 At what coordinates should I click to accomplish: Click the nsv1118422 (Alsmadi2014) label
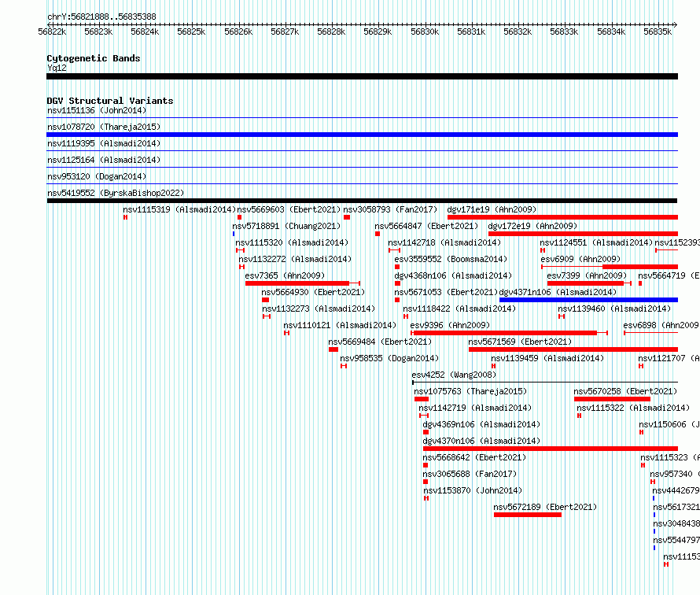[459, 309]
